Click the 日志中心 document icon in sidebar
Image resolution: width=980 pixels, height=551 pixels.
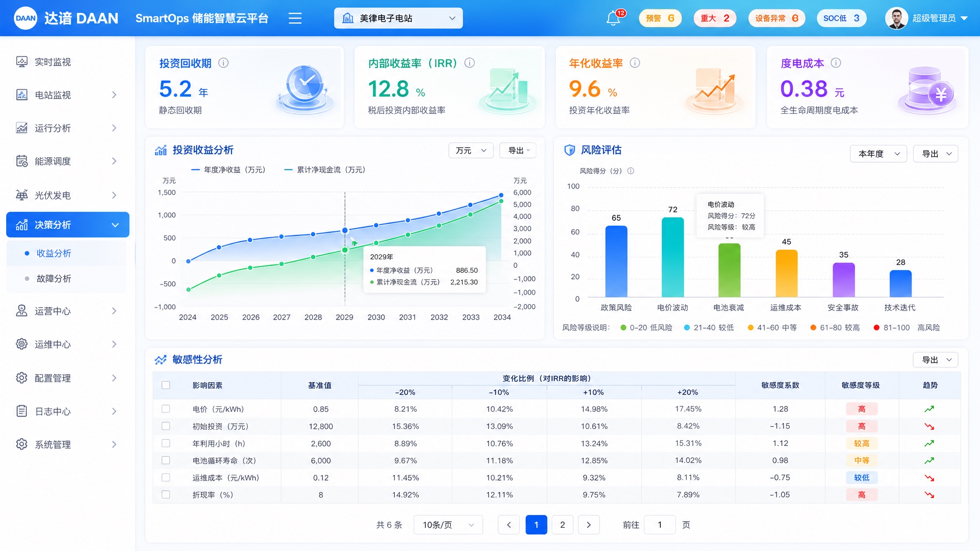point(22,411)
